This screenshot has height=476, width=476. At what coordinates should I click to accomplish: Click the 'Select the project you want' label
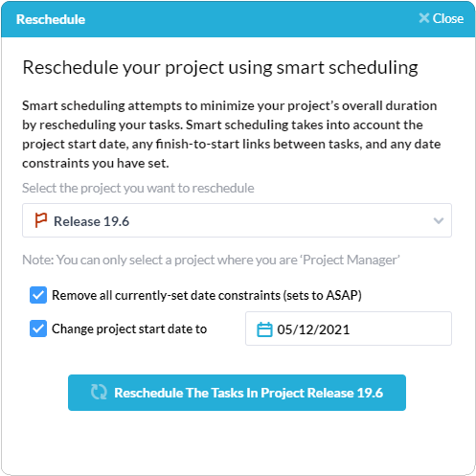[x=138, y=188]
